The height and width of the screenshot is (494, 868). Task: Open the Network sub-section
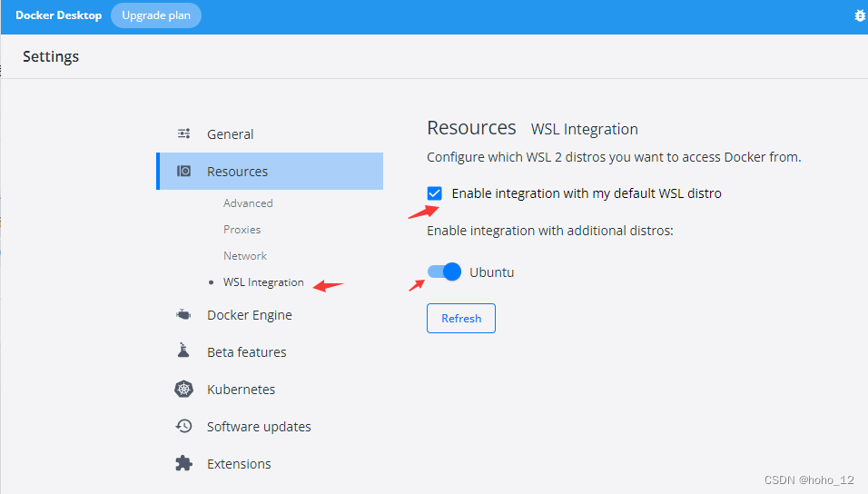tap(245, 256)
